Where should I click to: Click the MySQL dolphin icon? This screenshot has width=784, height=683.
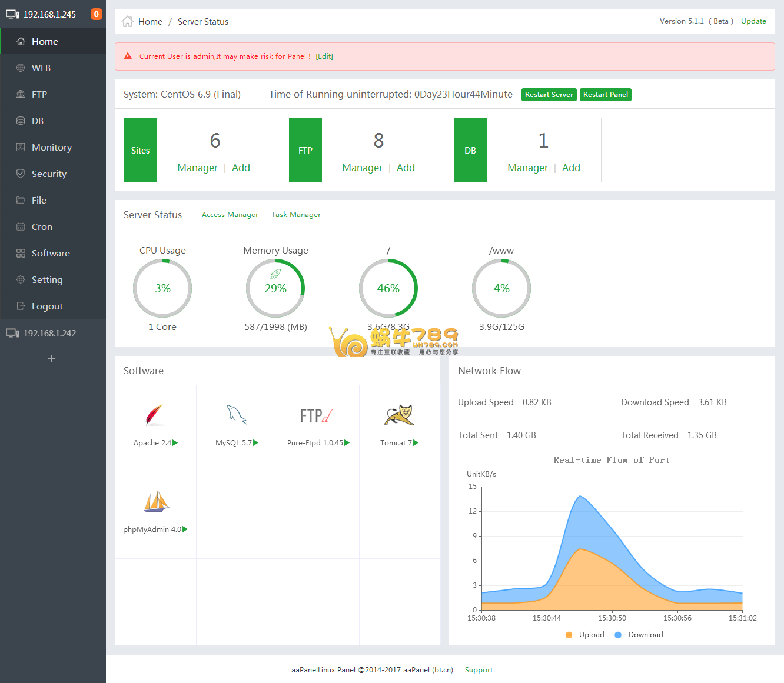tap(237, 415)
